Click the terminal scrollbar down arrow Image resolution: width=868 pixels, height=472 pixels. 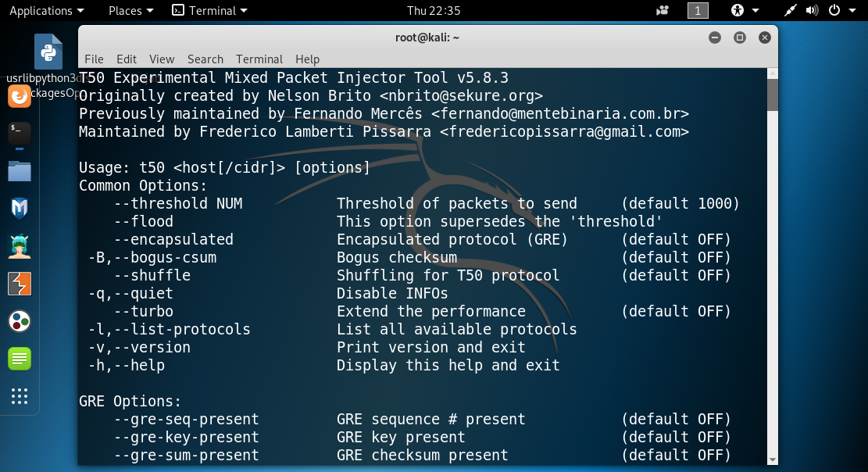pyautogui.click(x=773, y=459)
